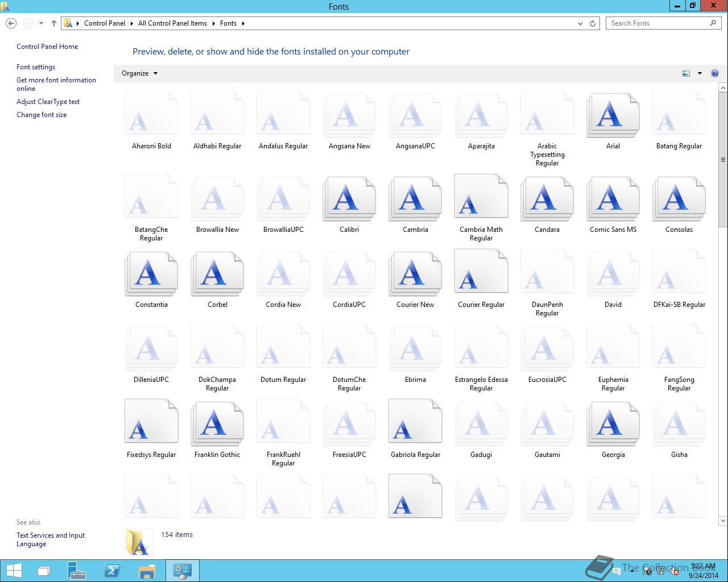Select the Constantia font icon
728x582 pixels.
(x=151, y=275)
